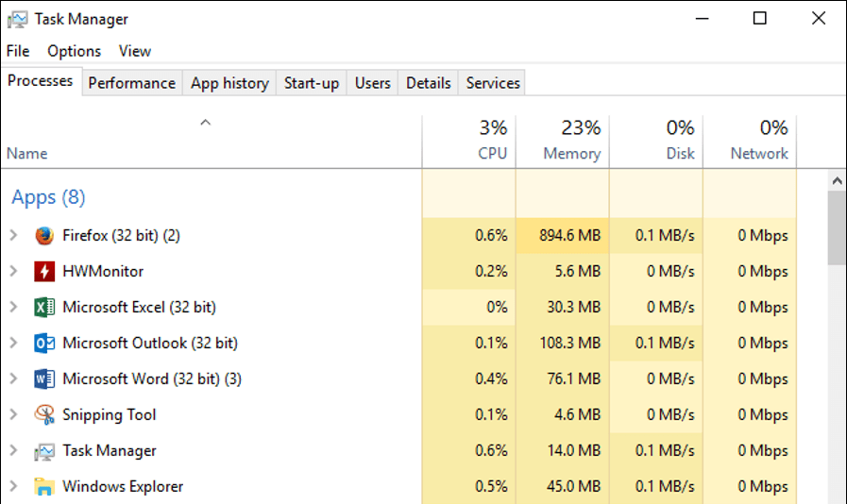Expand the Firefox process group
The height and width of the screenshot is (504, 847).
pos(13,236)
